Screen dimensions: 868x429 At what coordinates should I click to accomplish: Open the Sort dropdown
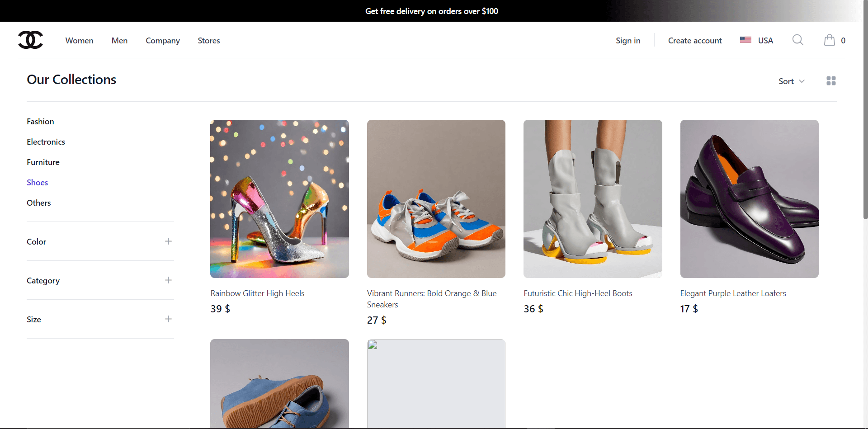[791, 81]
